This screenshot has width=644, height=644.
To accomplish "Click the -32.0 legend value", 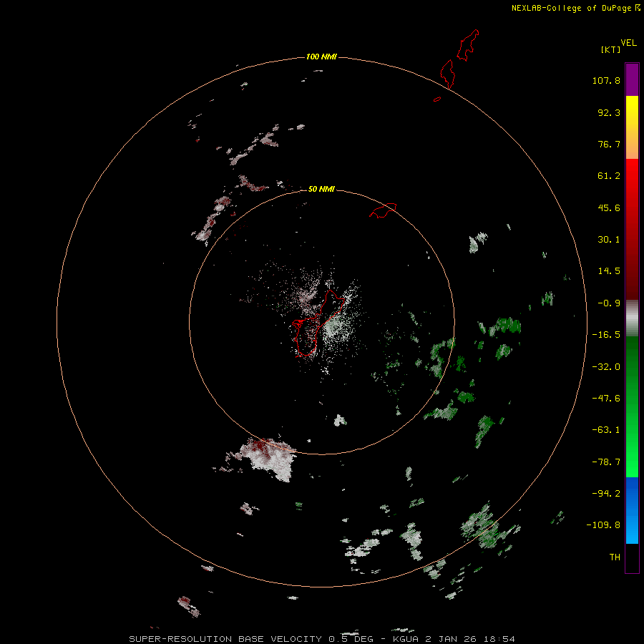I will click(606, 367).
